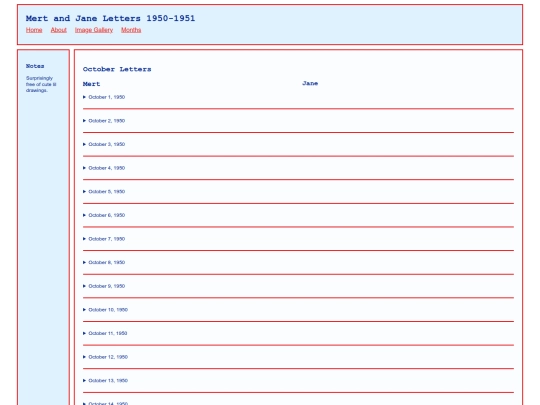This screenshot has width=540, height=405.
Task: Open the October 10, 1950 disclosure
Action: coord(105,310)
